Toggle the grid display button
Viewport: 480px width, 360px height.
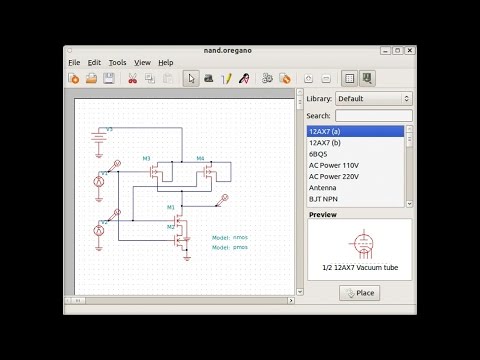click(x=349, y=79)
